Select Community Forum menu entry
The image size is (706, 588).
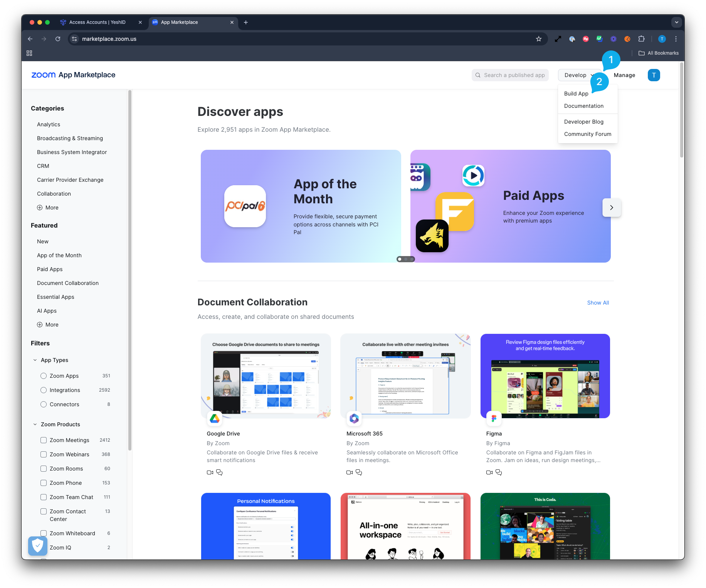coord(587,134)
